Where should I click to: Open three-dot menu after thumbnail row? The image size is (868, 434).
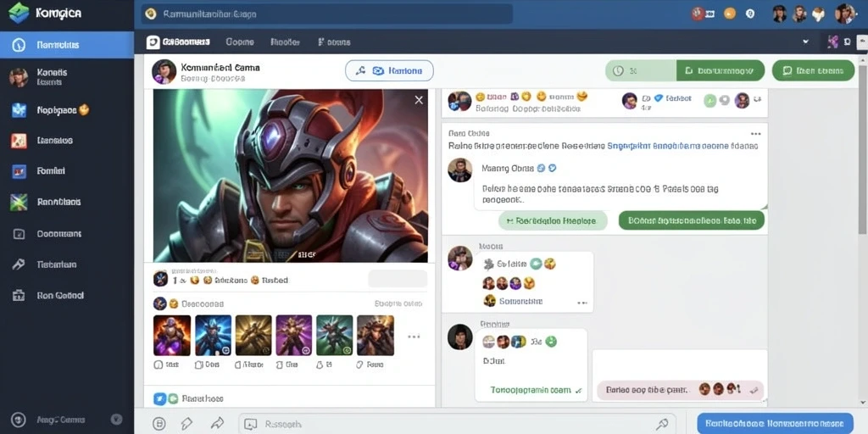pyautogui.click(x=414, y=336)
